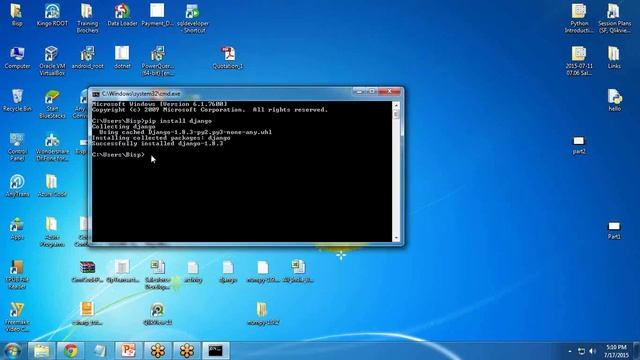Select the Payment_D... file icon

157,15
